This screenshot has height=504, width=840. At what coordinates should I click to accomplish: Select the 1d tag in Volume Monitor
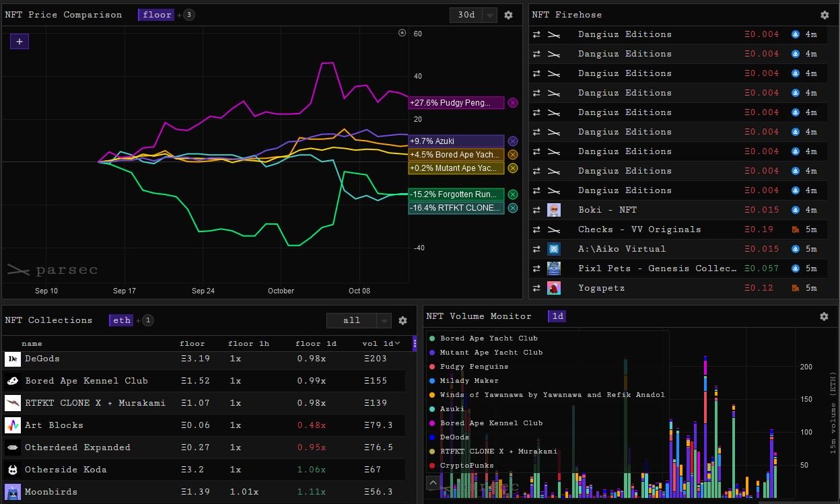(x=557, y=316)
